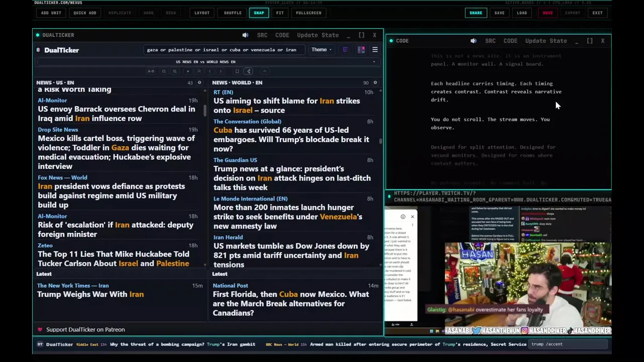Click the SHARE button
This screenshot has height=362, width=644.
[475, 13]
